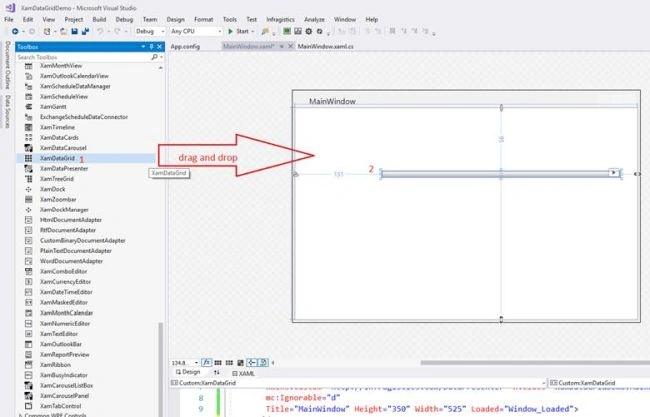The width and height of the screenshot is (650, 417).
Task: Switch to the App.config tab
Action: tap(185, 46)
